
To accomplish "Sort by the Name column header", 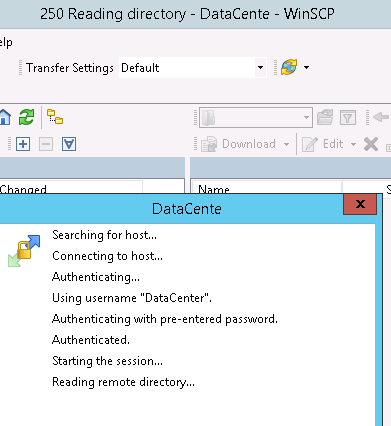I will click(x=267, y=189).
